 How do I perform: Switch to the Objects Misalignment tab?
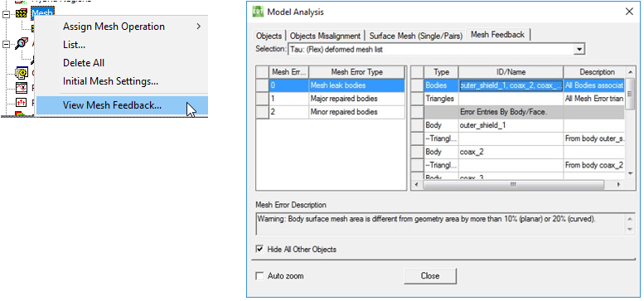coord(325,36)
